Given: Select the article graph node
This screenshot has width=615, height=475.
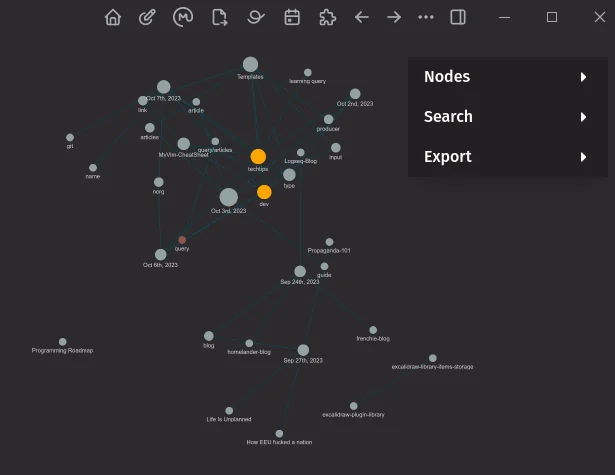Looking at the screenshot, I should (x=196, y=102).
